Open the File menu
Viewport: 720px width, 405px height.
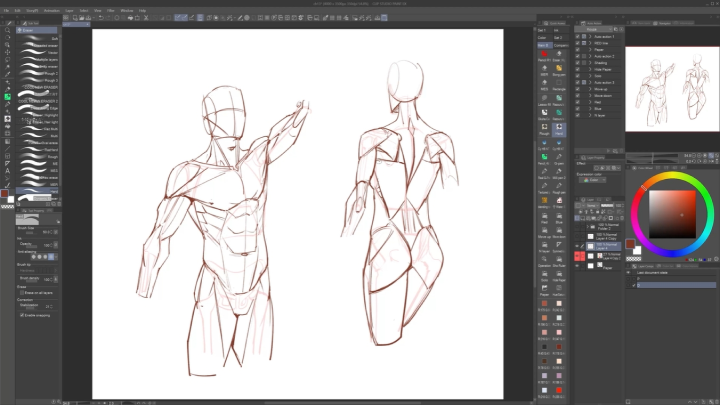pos(6,11)
